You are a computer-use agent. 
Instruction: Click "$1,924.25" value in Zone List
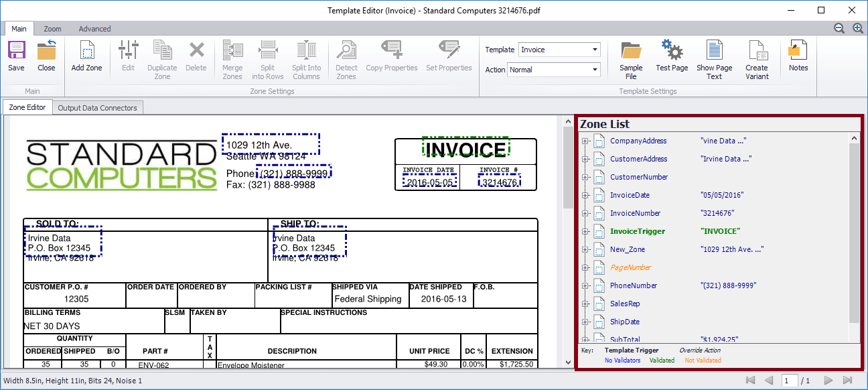click(x=719, y=339)
